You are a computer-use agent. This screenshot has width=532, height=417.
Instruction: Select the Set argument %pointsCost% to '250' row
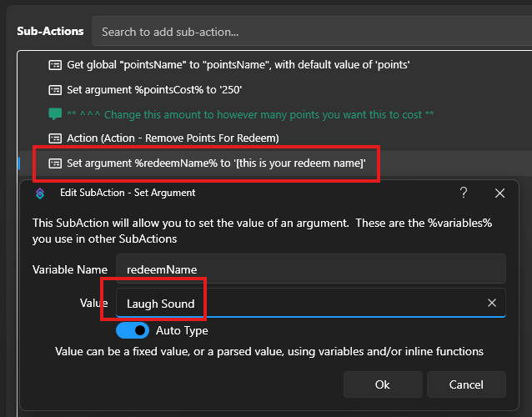(154, 90)
